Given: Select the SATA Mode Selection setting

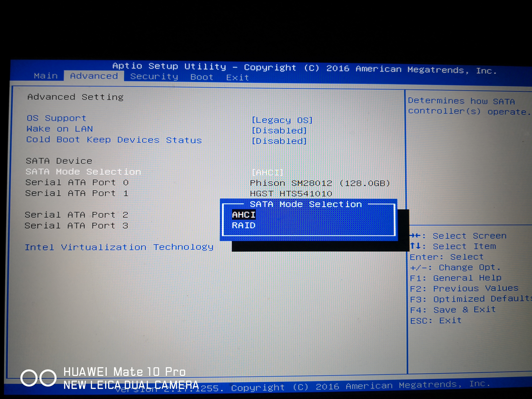Looking at the screenshot, I should tap(83, 172).
